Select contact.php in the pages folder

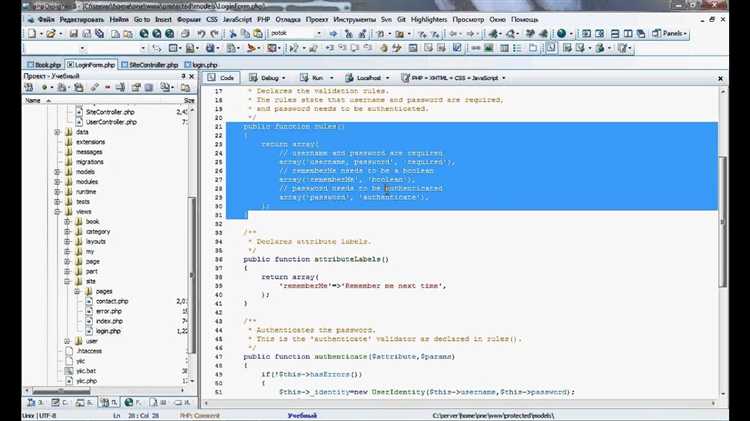pos(112,301)
